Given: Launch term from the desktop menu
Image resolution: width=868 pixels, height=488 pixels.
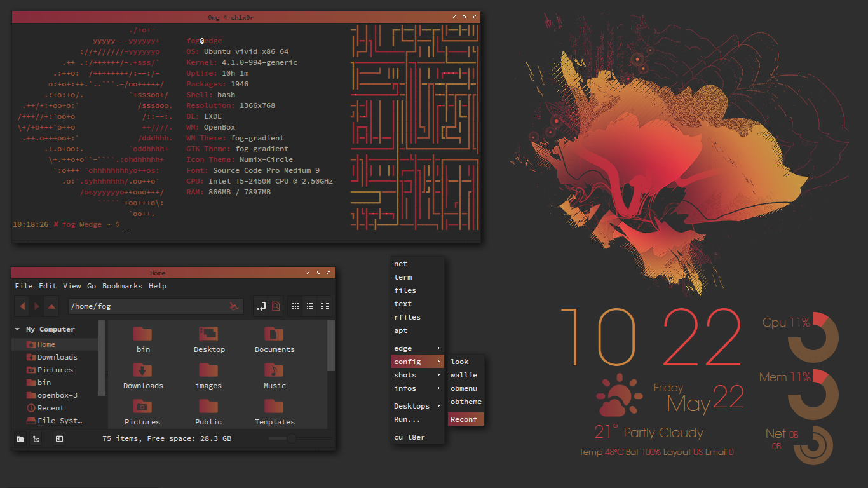Looking at the screenshot, I should pos(417,277).
